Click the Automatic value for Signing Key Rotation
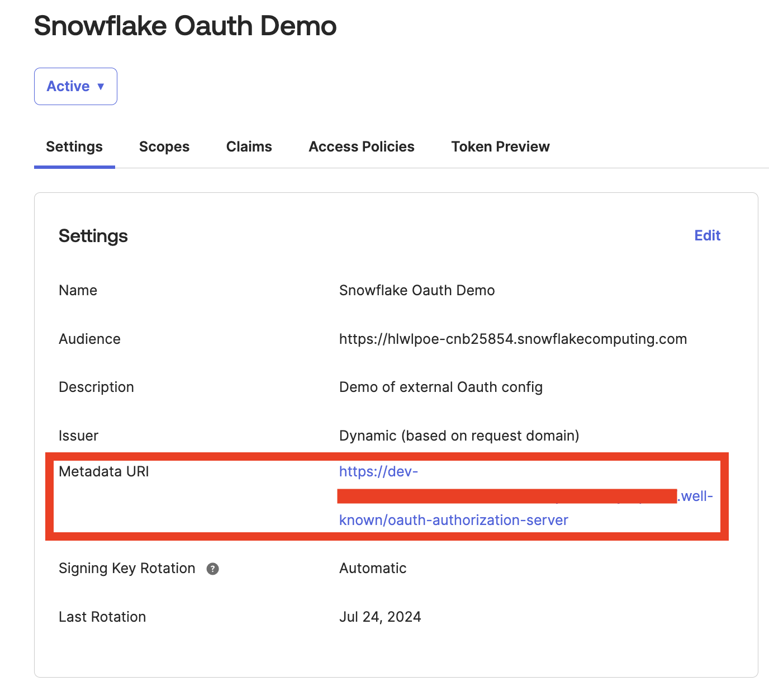 pos(372,568)
